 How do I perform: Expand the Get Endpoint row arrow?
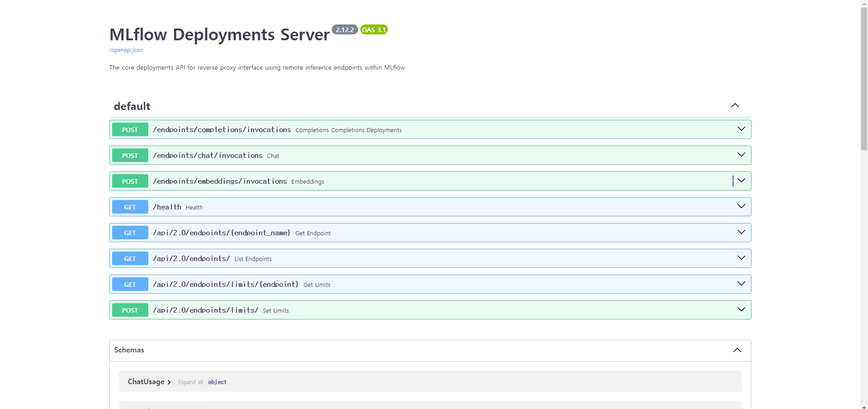pos(741,232)
